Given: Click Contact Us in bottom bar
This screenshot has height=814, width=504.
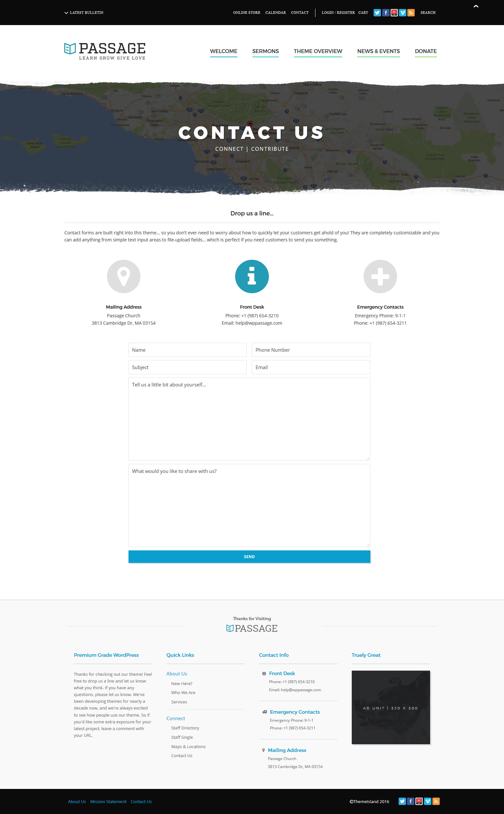Looking at the screenshot, I should pyautogui.click(x=141, y=802).
